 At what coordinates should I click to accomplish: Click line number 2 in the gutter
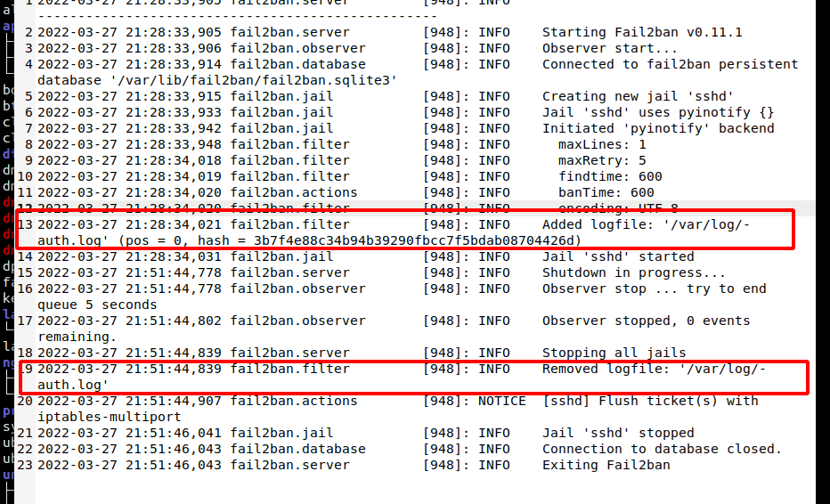[x=28, y=32]
